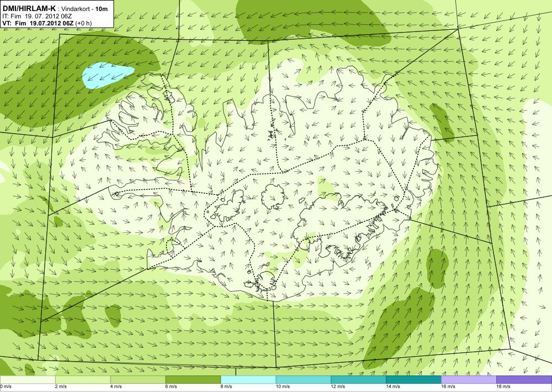
Task: Click the 8–10 m/s light cyan swatch
Action: [248, 380]
